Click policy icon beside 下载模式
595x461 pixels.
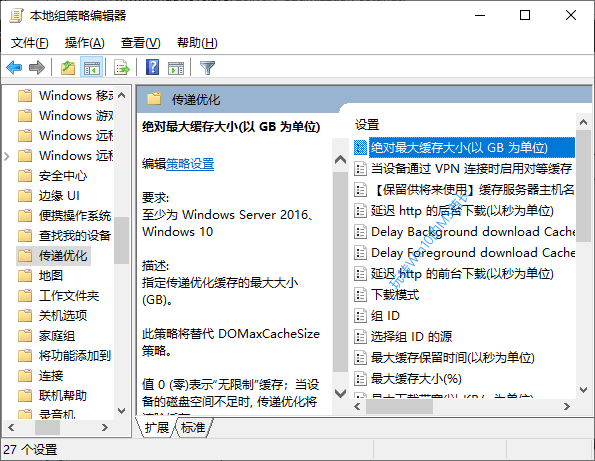(x=360, y=294)
